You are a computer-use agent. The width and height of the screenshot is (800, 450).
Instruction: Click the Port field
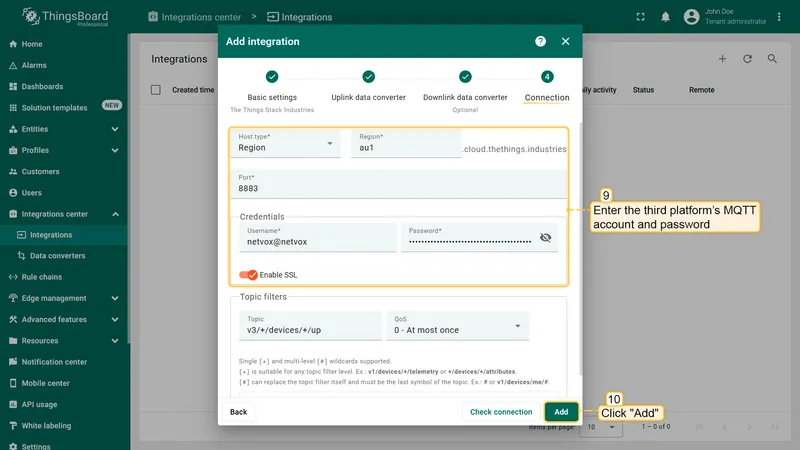[x=398, y=184]
